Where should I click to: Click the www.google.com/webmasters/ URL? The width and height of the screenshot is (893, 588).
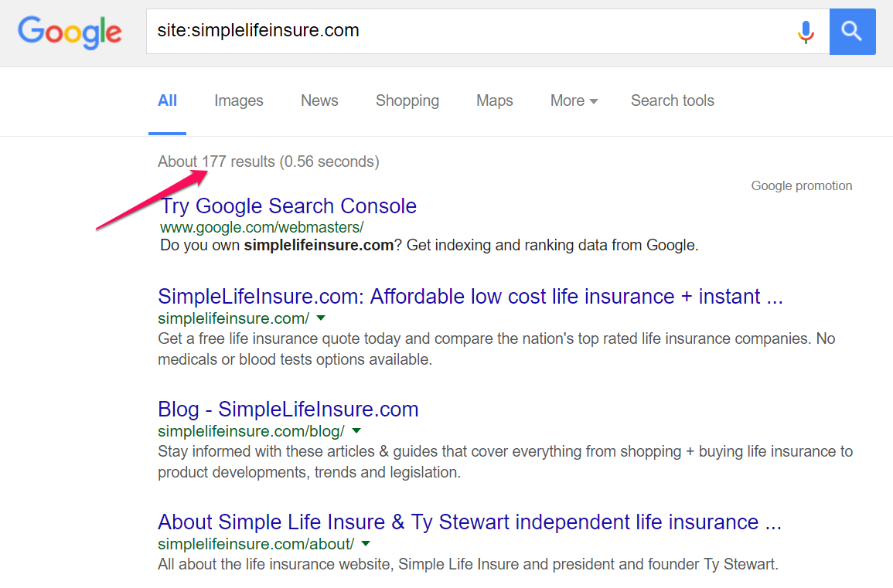(261, 227)
